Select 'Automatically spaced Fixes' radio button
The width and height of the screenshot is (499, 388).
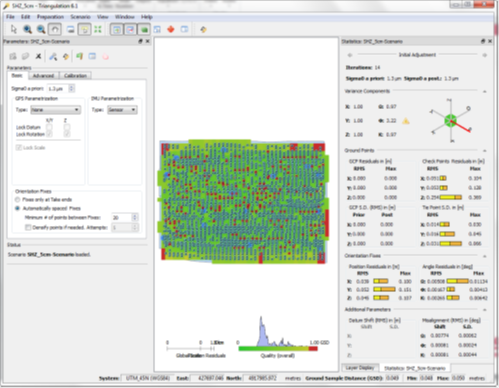click(17, 208)
